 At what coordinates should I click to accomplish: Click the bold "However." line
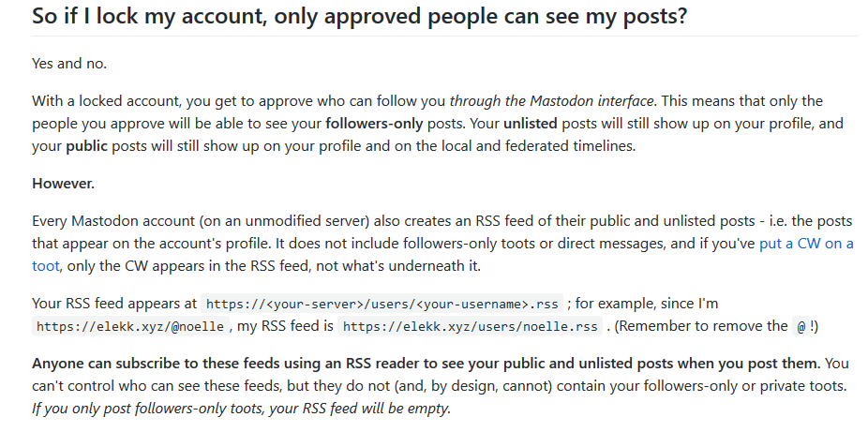point(64,183)
